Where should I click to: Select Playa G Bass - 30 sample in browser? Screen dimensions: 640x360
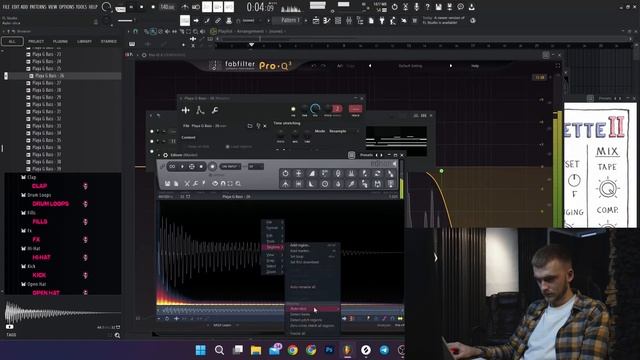(x=47, y=104)
